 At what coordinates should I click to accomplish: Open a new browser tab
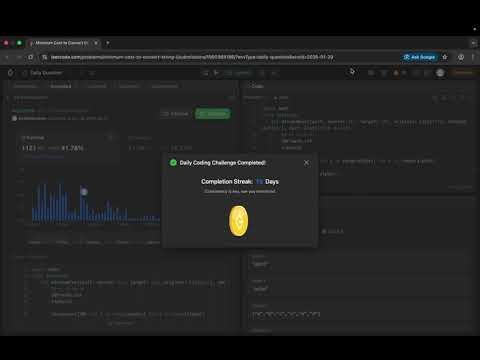pyautogui.click(x=107, y=43)
